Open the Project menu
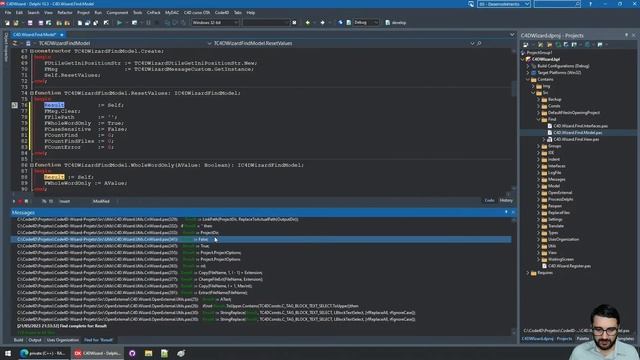 tap(83, 13)
